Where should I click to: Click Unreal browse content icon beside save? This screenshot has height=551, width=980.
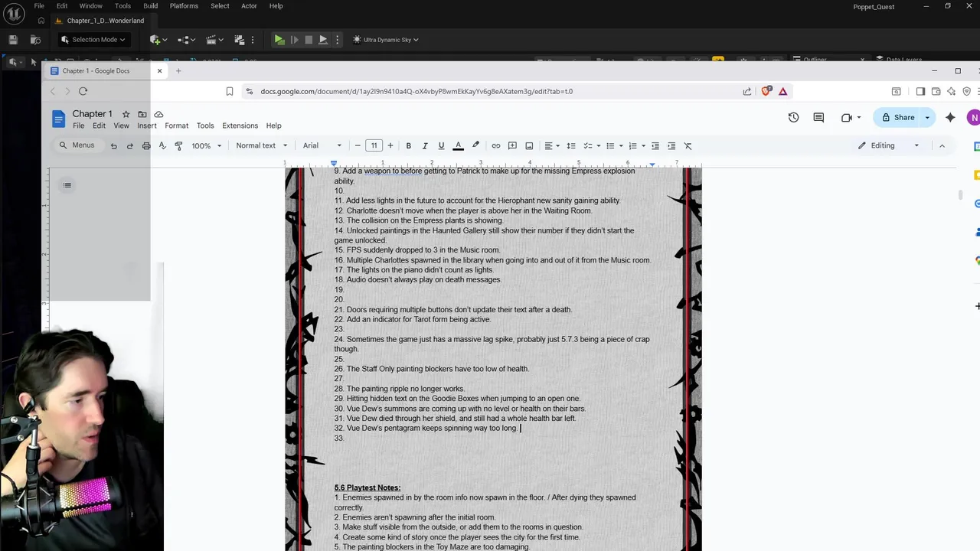(x=35, y=40)
